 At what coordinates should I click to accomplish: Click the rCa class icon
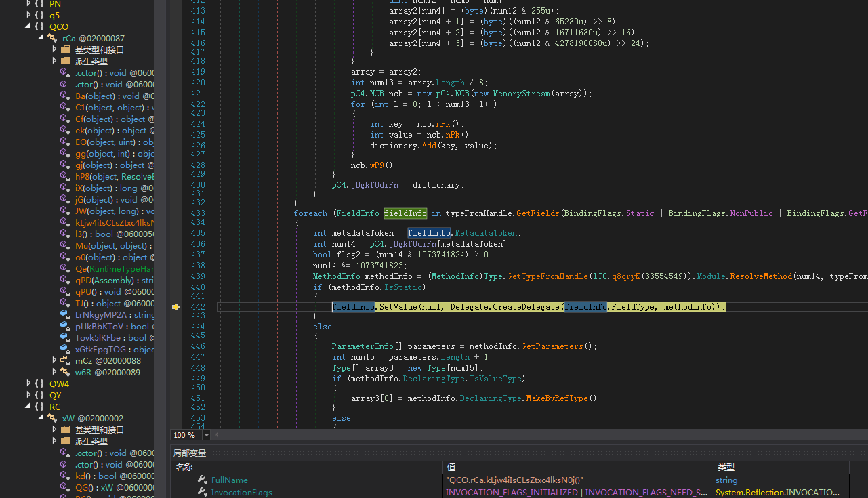tap(53, 39)
